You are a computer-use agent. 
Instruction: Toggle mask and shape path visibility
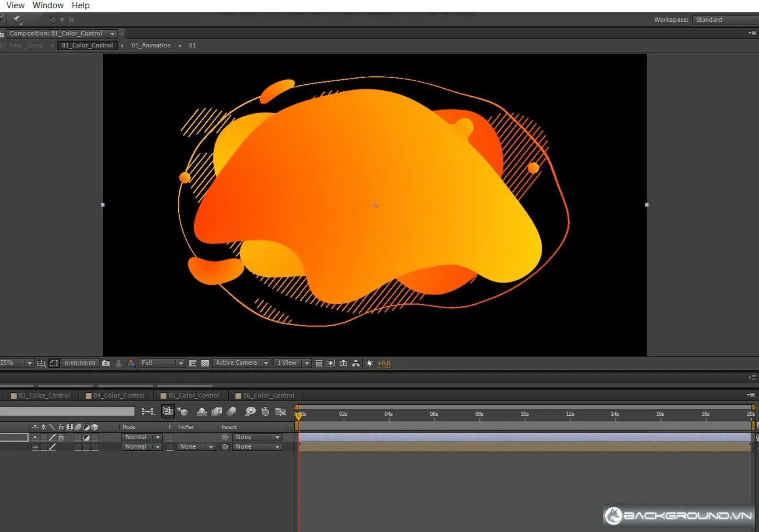point(54,363)
